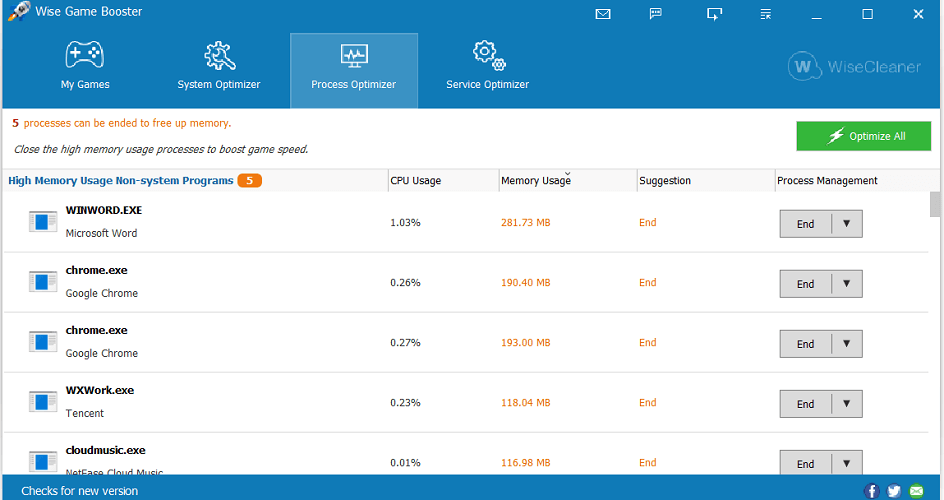Click the screen share icon in title bar
Viewport: 944px width, 500px height.
[714, 14]
